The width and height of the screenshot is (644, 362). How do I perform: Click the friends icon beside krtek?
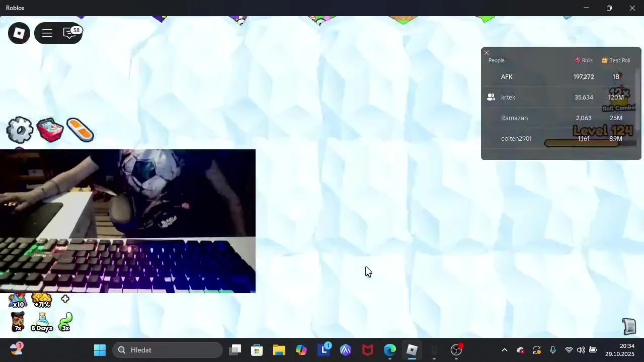(491, 98)
